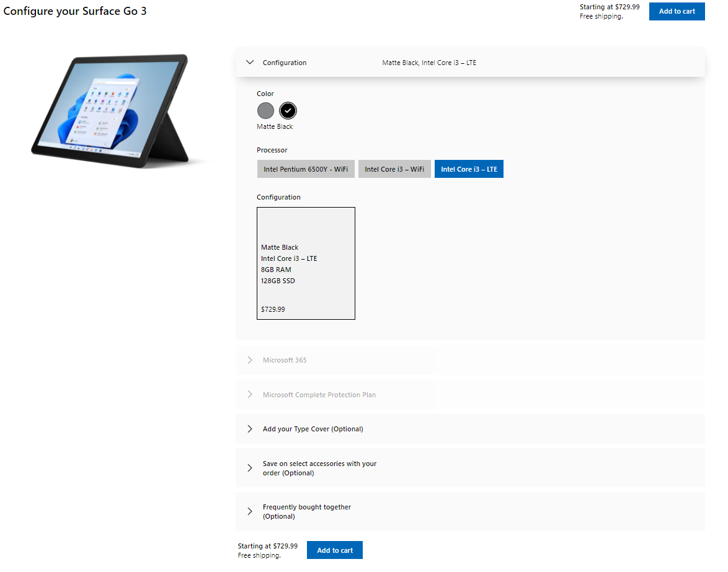The height and width of the screenshot is (572, 728).
Task: Select the Matte Black color swatch
Action: 288,111
